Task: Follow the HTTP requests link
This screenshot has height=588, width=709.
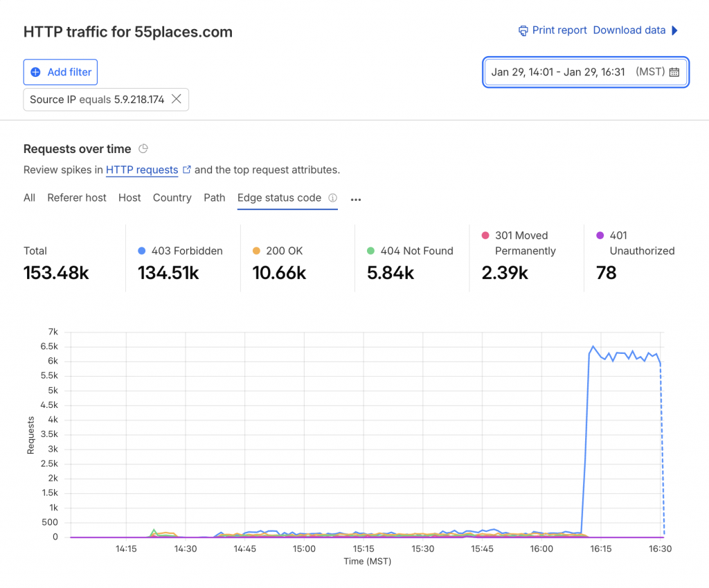Action: click(x=142, y=170)
